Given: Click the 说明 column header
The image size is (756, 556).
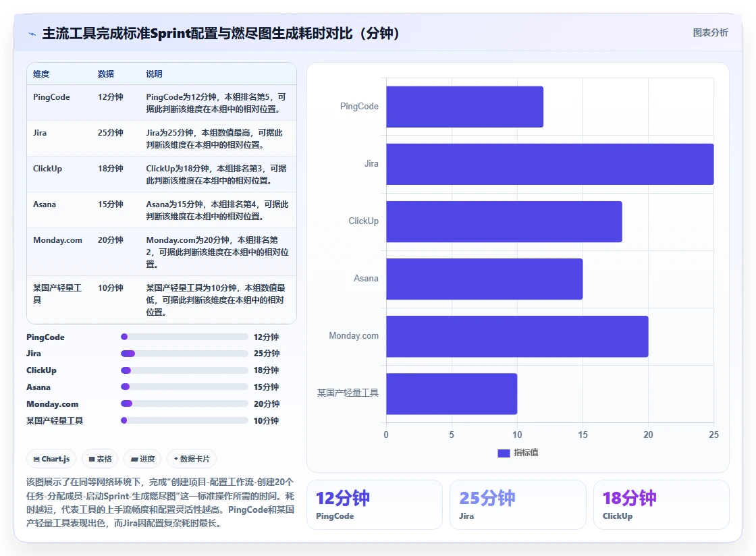Looking at the screenshot, I should 155,74.
